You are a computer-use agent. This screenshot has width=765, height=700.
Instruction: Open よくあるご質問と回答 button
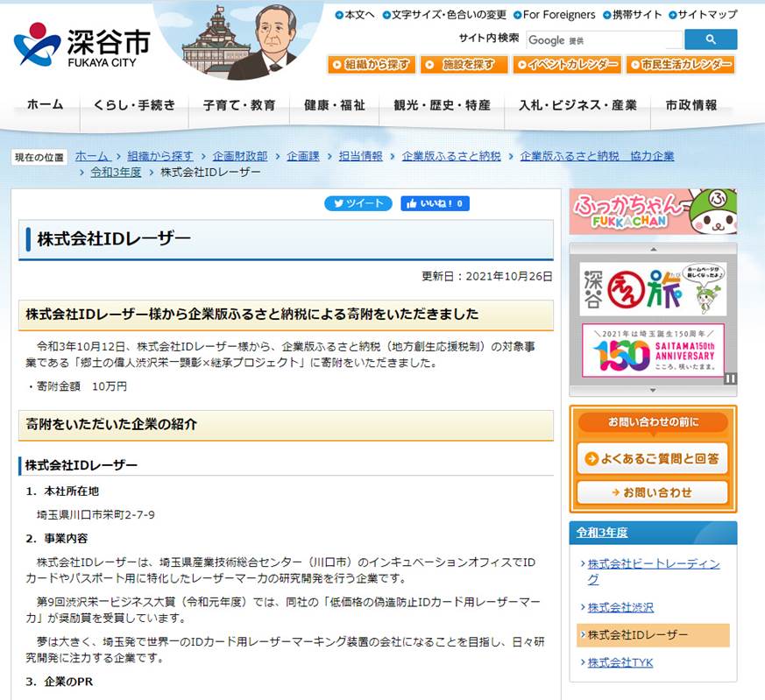point(653,458)
